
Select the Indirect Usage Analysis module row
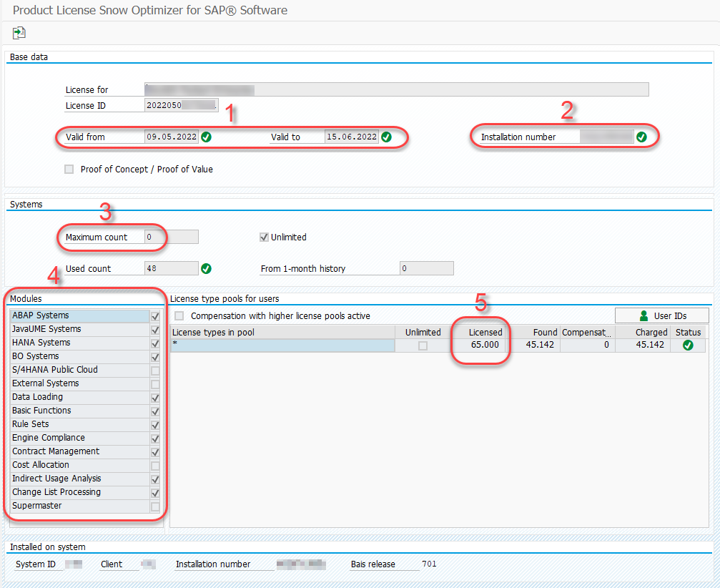[x=80, y=479]
